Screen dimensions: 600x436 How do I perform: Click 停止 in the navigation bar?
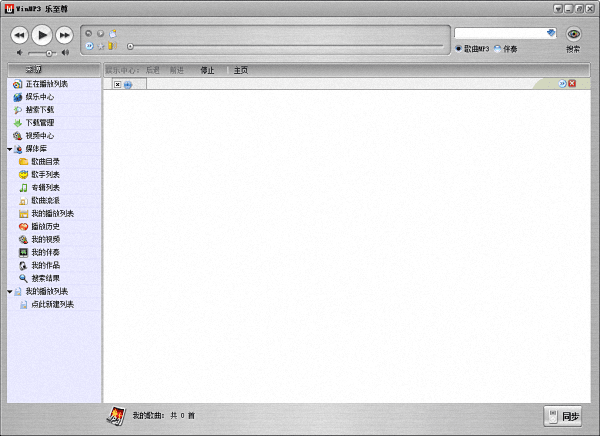207,70
